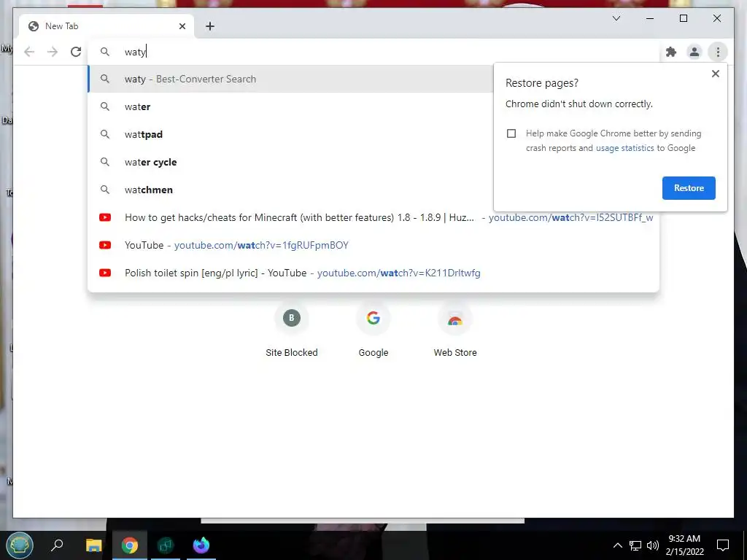
Task: Open the Start menu button
Action: tap(20, 545)
